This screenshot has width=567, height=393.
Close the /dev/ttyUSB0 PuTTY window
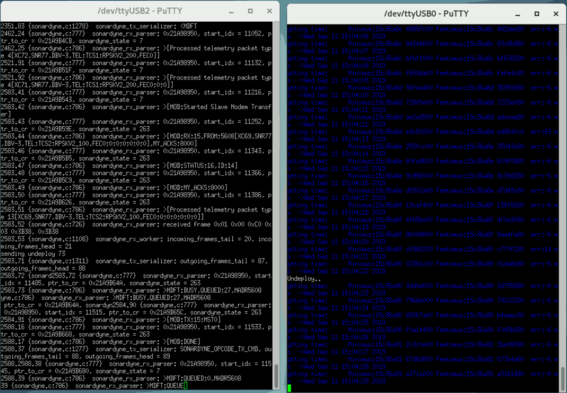556,14
